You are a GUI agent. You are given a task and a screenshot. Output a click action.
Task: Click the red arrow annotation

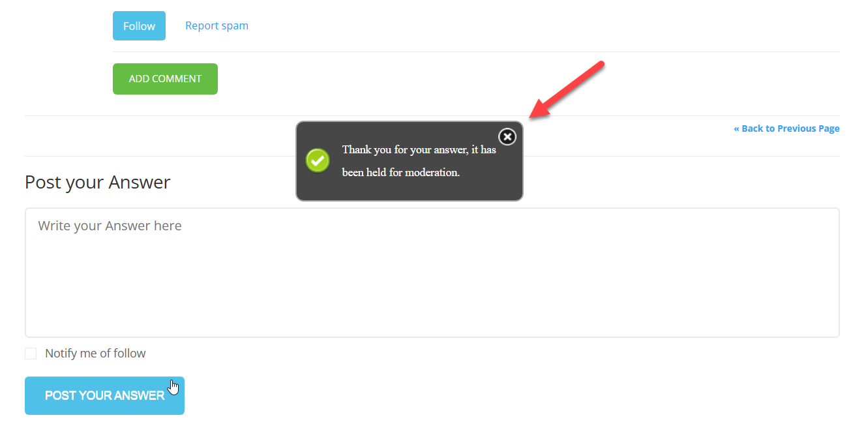click(x=567, y=90)
